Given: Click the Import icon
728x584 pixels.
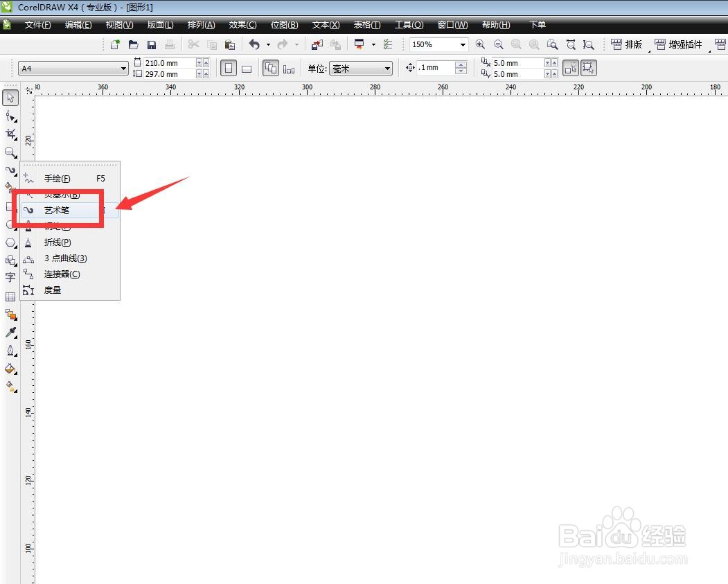Looking at the screenshot, I should pyautogui.click(x=317, y=44).
